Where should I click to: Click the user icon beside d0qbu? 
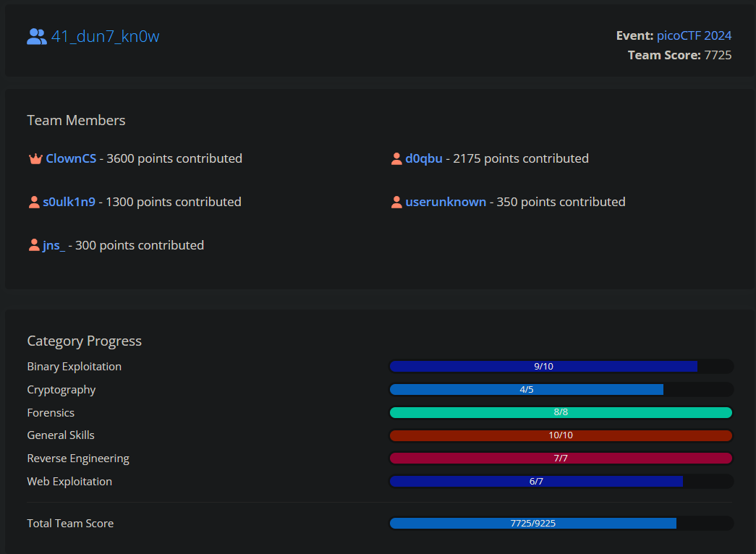pyautogui.click(x=396, y=158)
